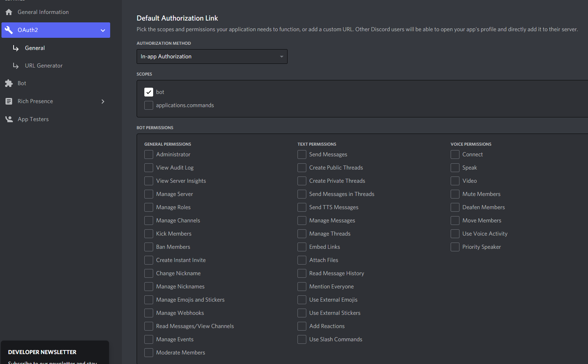This screenshot has width=588, height=364.
Task: Click the sub-item arrow icon beside General
Action: [16, 48]
